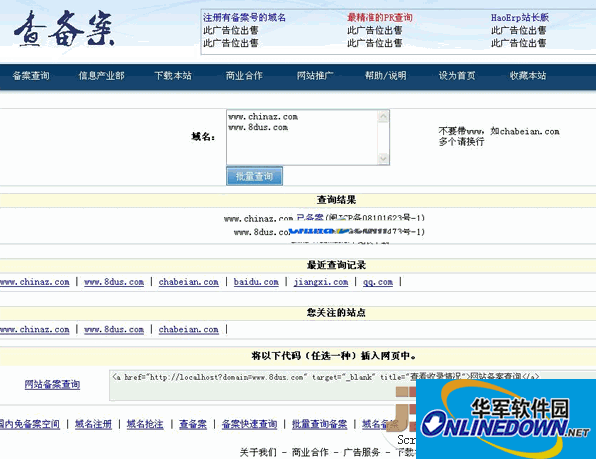Click 关于我们 at page bottom
The width and height of the screenshot is (596, 459).
258,452
